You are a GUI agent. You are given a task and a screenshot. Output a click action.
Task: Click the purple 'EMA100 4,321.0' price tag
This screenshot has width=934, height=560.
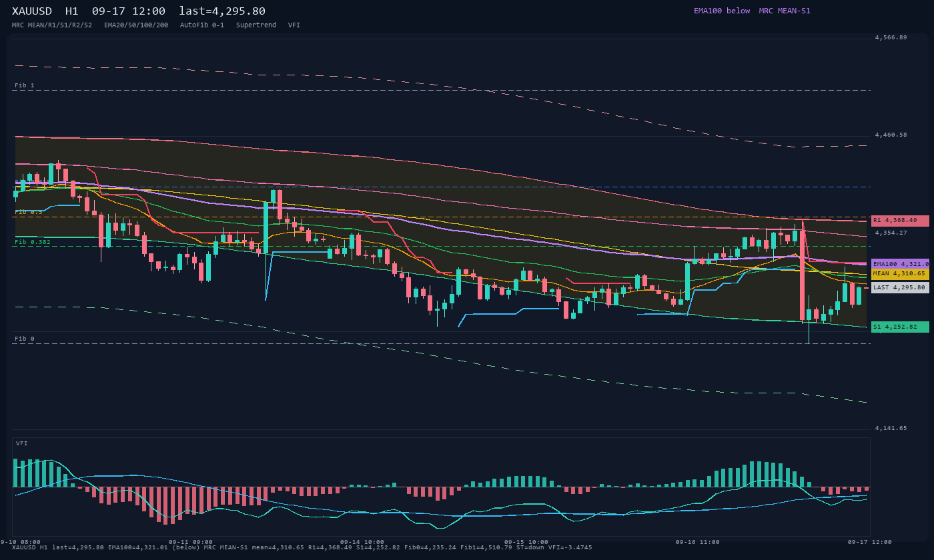point(900,264)
